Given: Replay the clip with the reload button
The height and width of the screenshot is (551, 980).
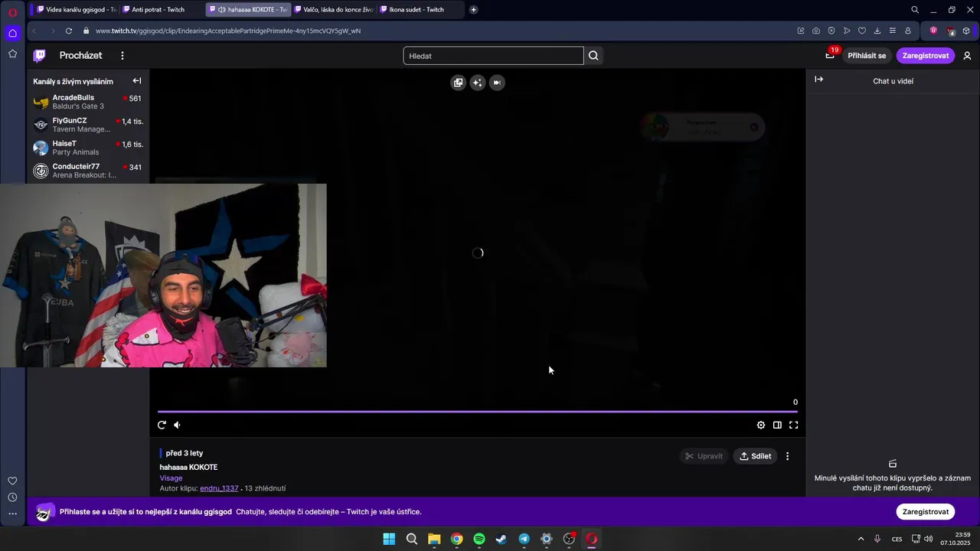Looking at the screenshot, I should [162, 425].
